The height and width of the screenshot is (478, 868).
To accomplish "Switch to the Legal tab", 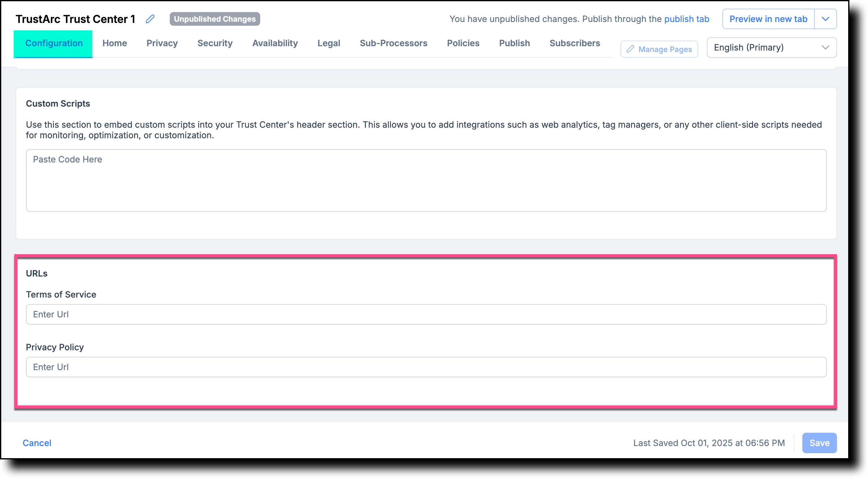I will pyautogui.click(x=329, y=43).
